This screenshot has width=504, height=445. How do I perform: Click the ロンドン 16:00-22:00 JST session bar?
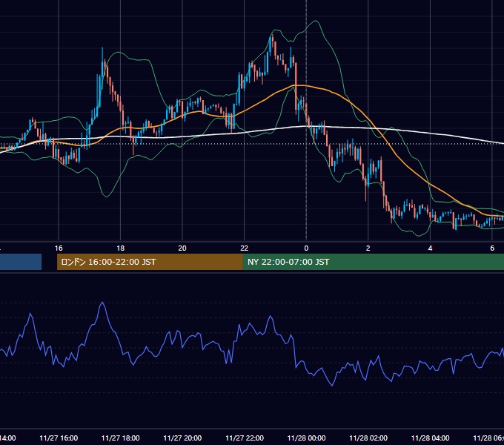150,262
